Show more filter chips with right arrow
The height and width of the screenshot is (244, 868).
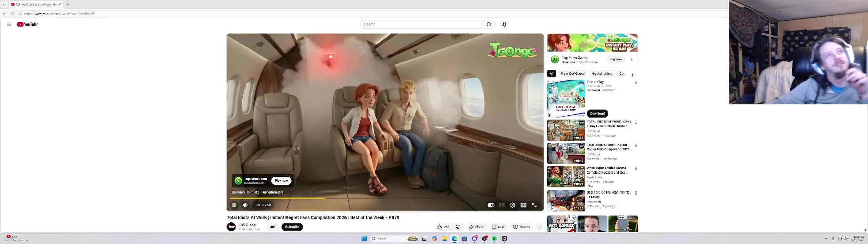(632, 75)
